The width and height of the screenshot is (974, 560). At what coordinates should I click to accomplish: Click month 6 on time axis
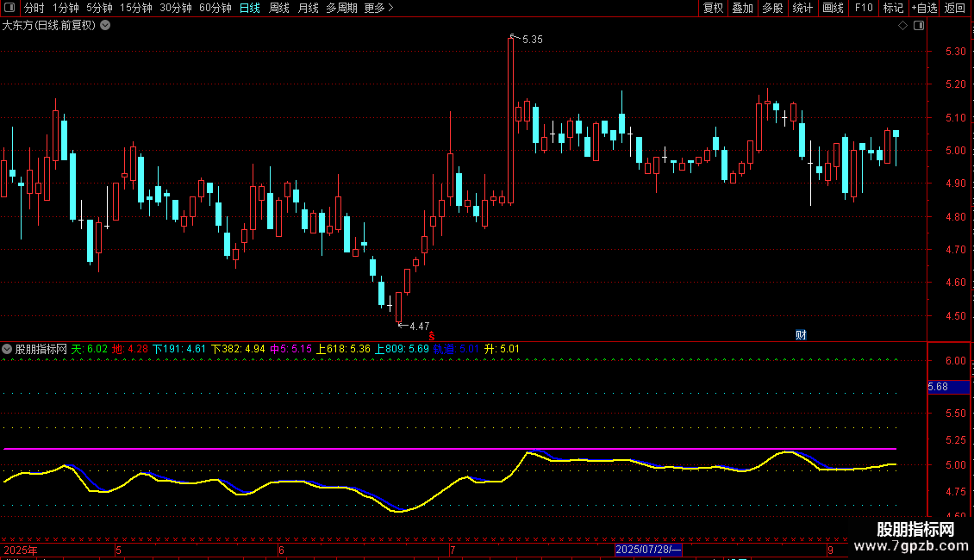pyautogui.click(x=281, y=551)
